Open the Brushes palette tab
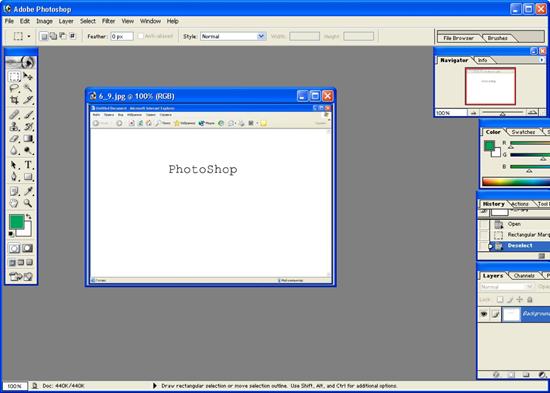550x393 pixels. 497,38
